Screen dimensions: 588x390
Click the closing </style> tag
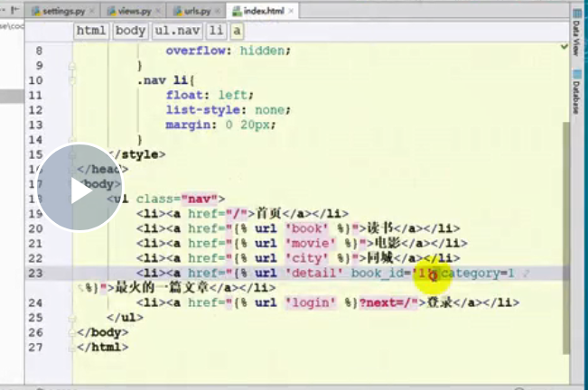tap(136, 154)
